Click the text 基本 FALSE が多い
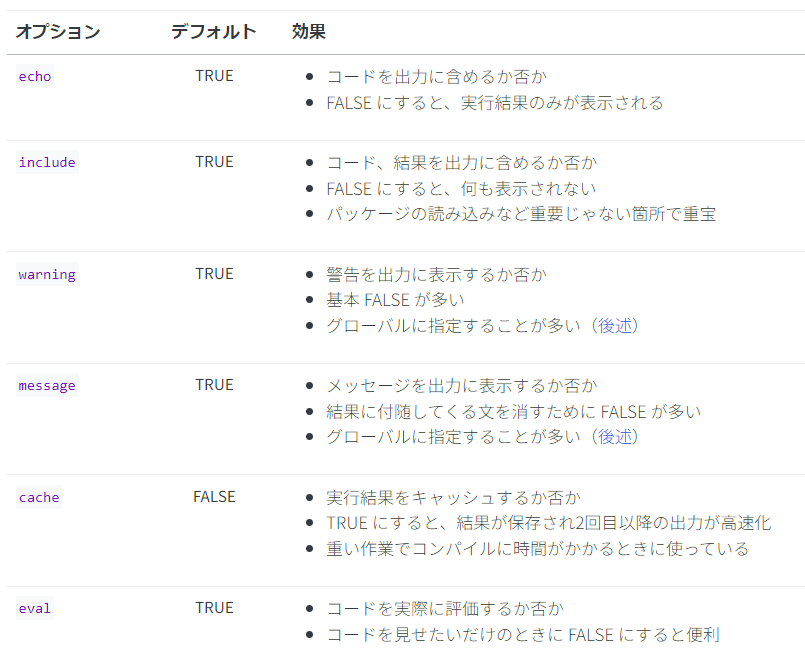 (x=395, y=300)
